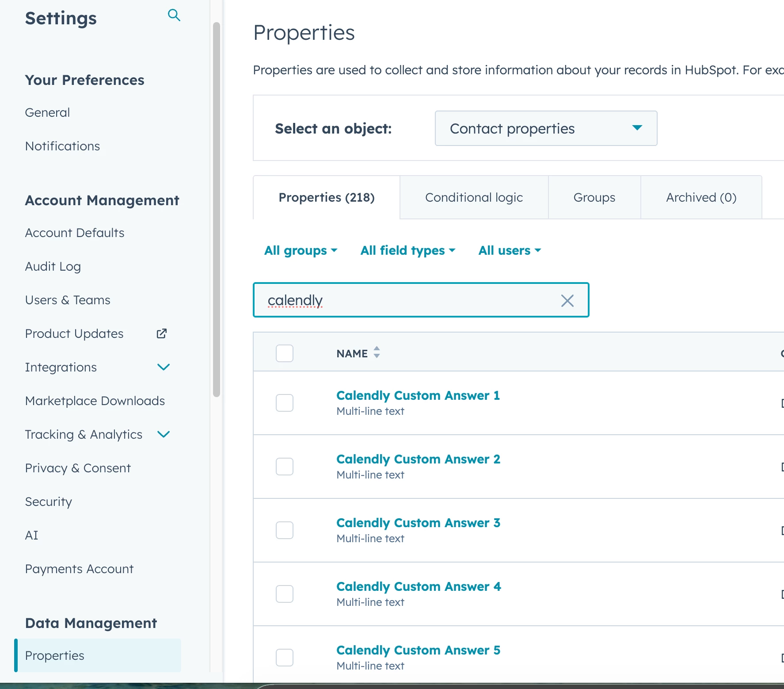Open Security settings
The height and width of the screenshot is (689, 784).
[49, 501]
